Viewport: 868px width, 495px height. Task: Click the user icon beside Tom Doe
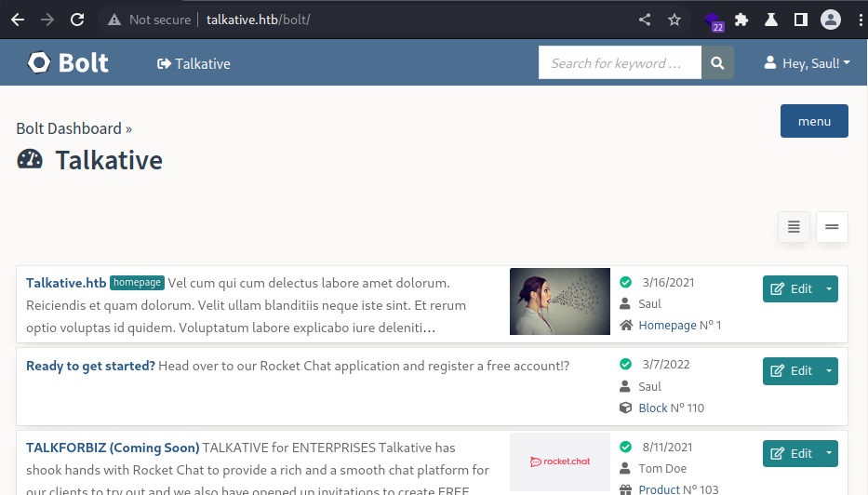(625, 468)
